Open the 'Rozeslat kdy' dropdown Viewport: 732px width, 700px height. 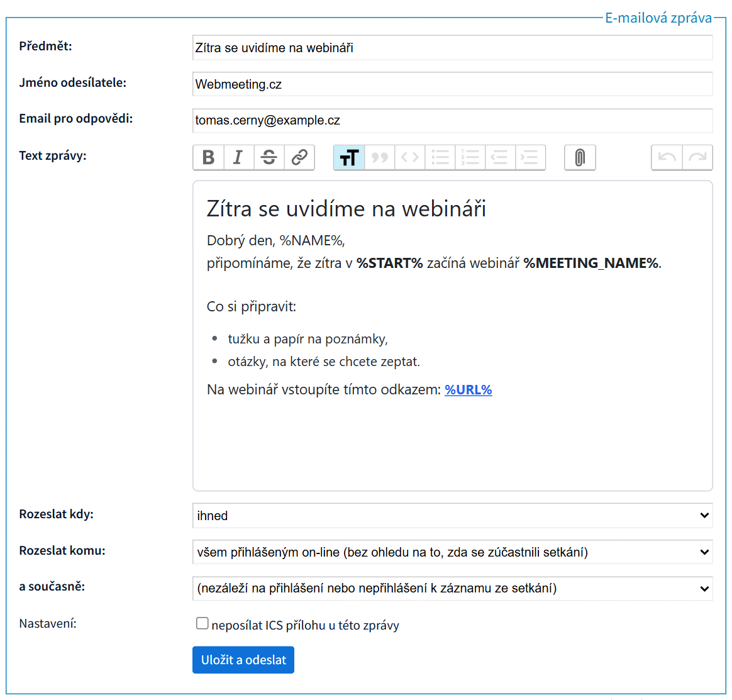[x=452, y=516]
